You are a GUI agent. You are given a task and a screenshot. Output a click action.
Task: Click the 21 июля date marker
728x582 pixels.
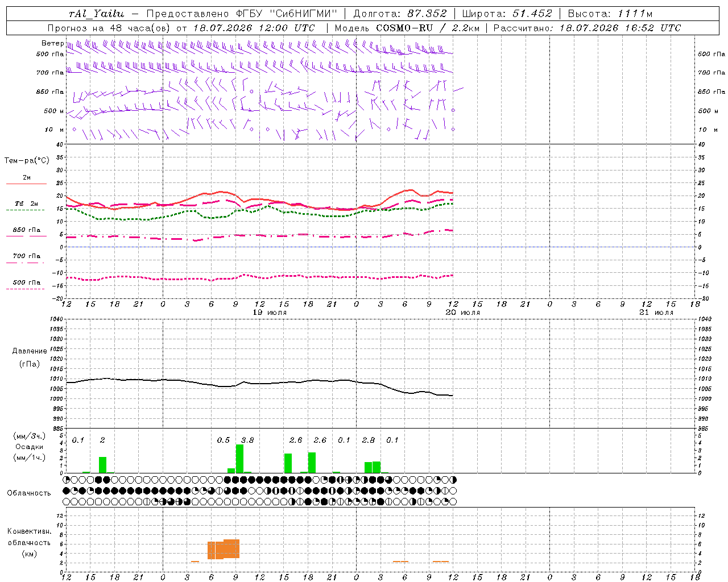point(656,313)
